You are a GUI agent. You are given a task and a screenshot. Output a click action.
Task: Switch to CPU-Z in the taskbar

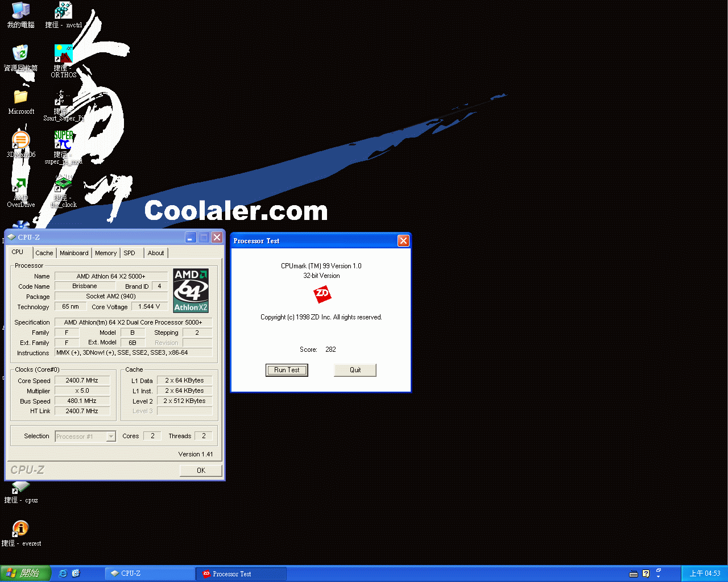[151, 573]
